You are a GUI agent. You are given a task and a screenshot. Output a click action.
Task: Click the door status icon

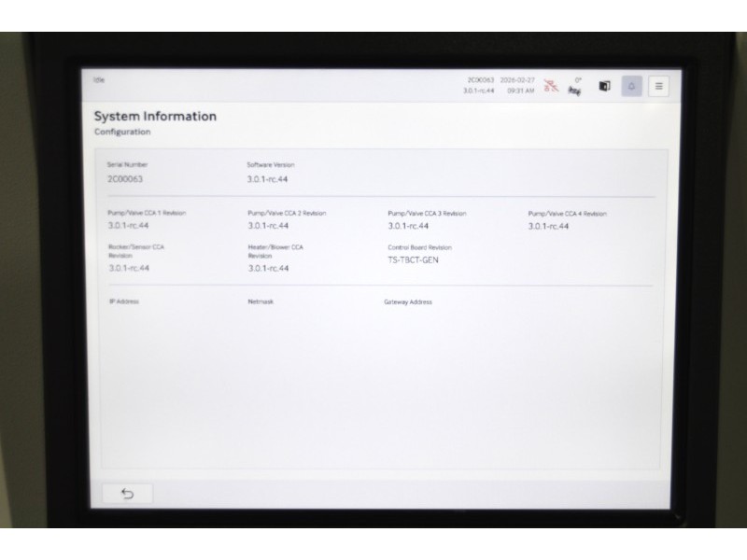click(604, 86)
